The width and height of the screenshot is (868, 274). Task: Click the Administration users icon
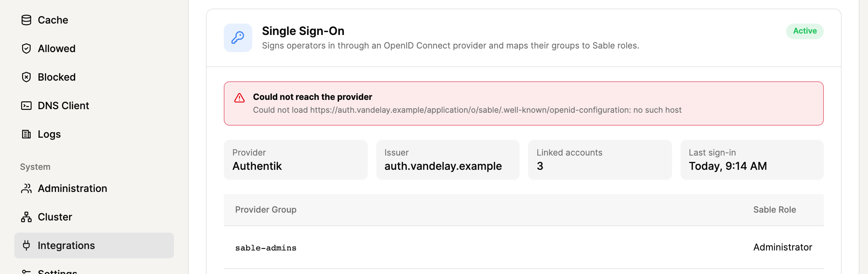(26, 188)
